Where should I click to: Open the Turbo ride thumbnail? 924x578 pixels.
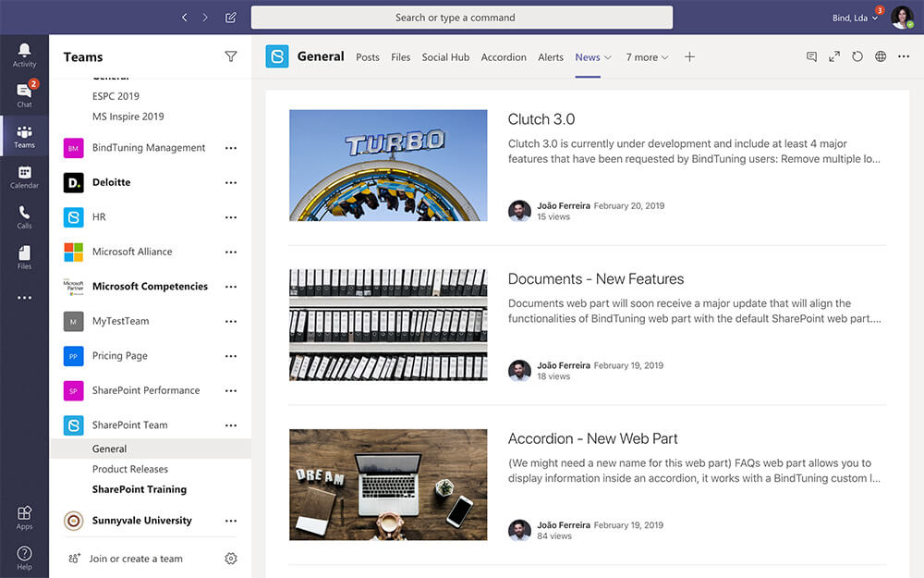tap(388, 166)
